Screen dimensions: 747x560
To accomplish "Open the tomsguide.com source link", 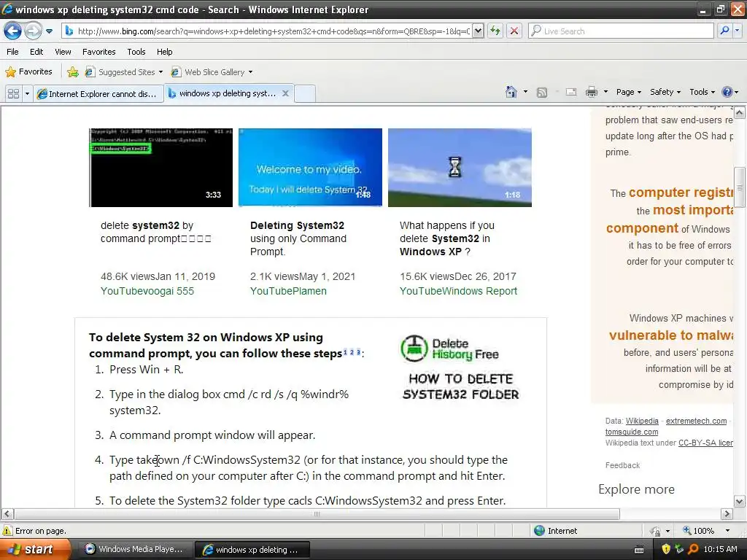I will 632,432.
